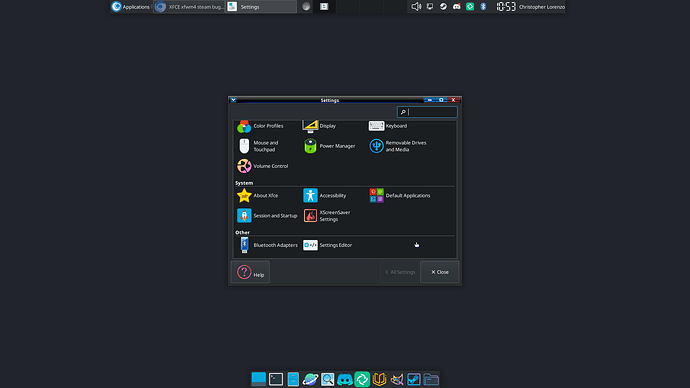690x388 pixels.
Task: Open Keyboard settings
Action: point(388,126)
